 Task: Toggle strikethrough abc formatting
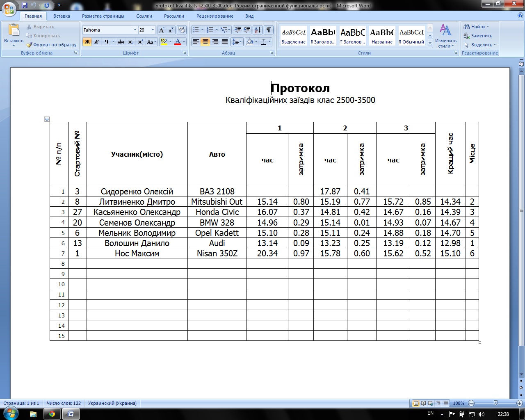(x=121, y=42)
